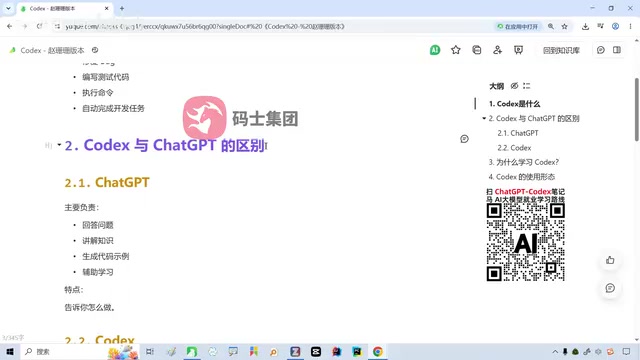Click the heading 2. Codex 与 ChatGPT 的区别
The height and width of the screenshot is (360, 640).
[165, 145]
